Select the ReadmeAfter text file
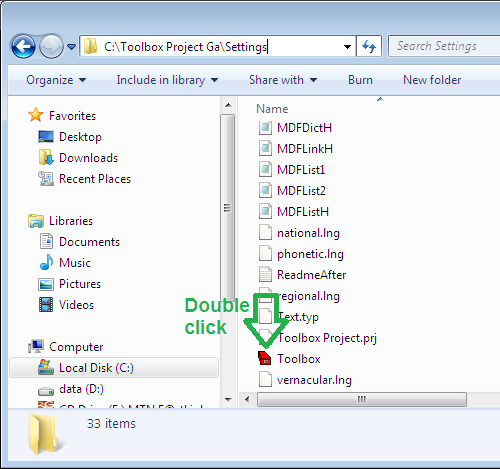Screen dimensions: 500x469 311,275
